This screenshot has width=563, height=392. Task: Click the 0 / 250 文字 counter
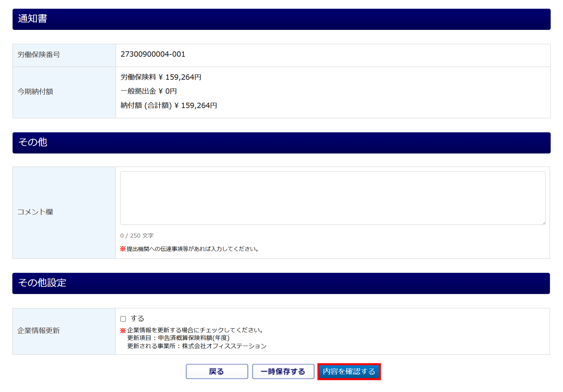coord(137,235)
